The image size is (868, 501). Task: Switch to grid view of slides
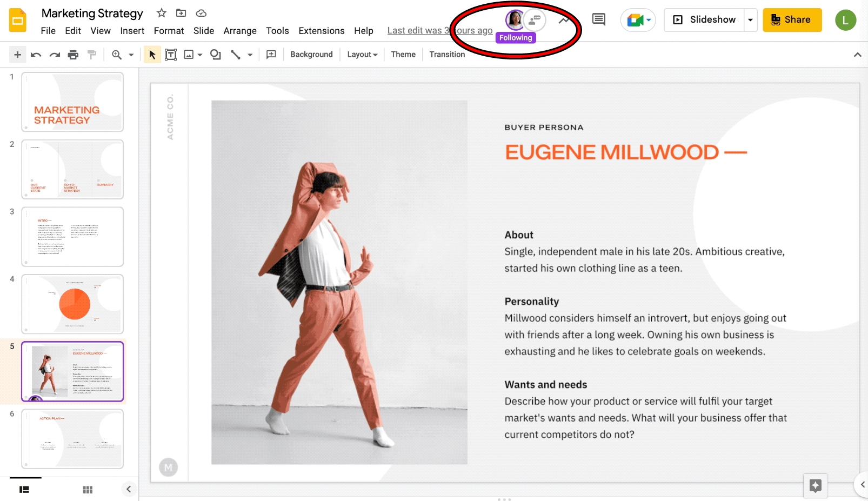point(88,489)
